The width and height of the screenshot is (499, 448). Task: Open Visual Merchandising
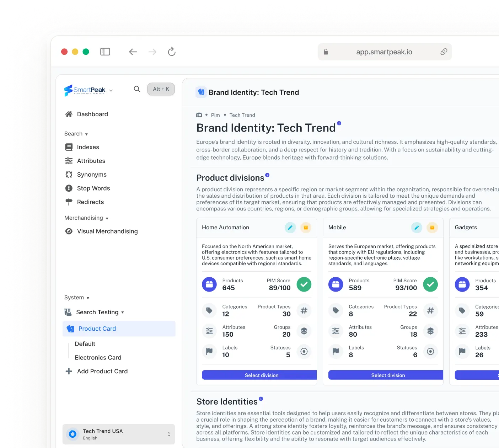(x=107, y=231)
